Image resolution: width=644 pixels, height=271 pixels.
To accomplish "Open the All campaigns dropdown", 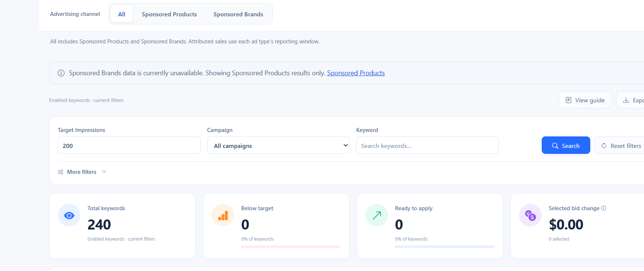I will [x=278, y=145].
